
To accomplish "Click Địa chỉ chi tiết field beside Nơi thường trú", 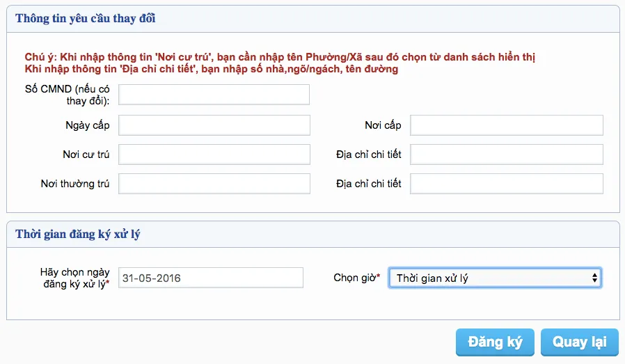I will click(x=506, y=184).
